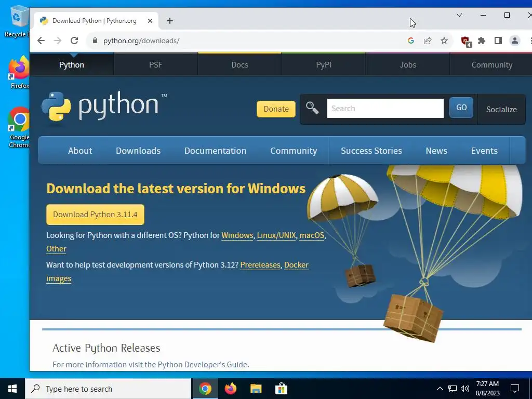Switch to the Jobs top tab
The image size is (532, 399).
[x=408, y=64]
